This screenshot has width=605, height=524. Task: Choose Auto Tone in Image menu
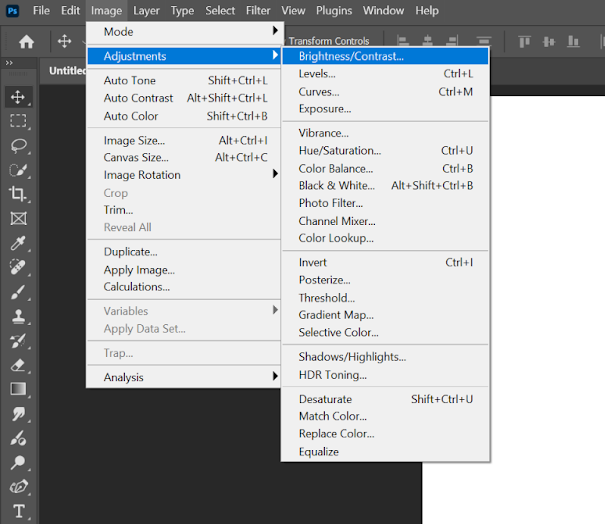click(185, 80)
